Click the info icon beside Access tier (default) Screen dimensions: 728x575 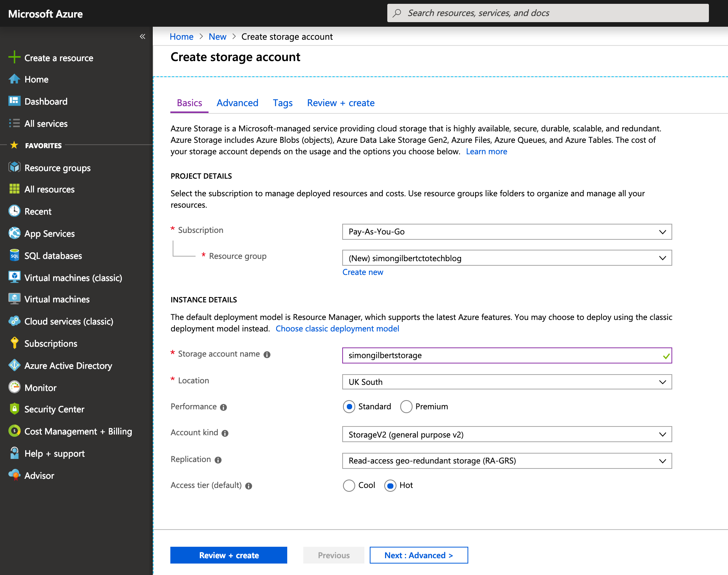coord(249,486)
